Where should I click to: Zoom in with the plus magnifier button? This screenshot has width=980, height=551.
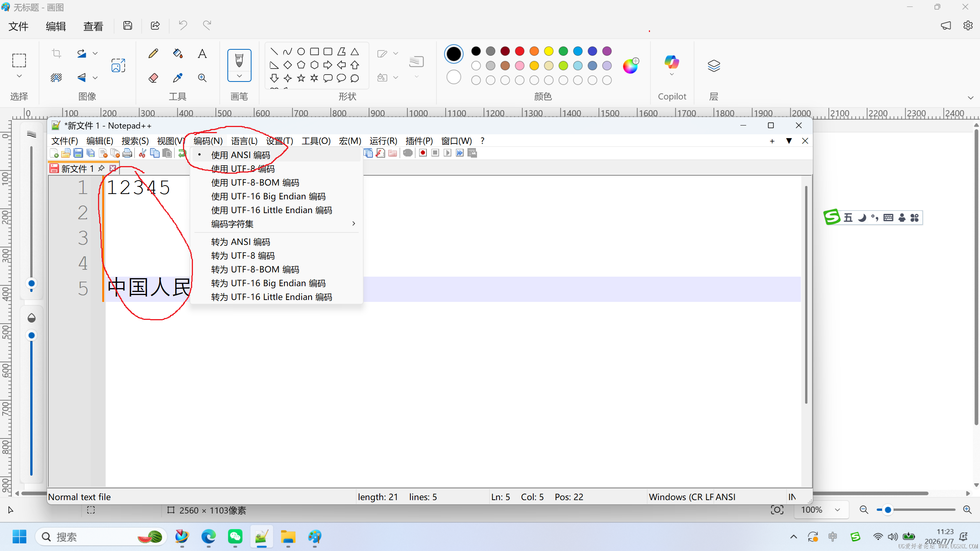[967, 510]
